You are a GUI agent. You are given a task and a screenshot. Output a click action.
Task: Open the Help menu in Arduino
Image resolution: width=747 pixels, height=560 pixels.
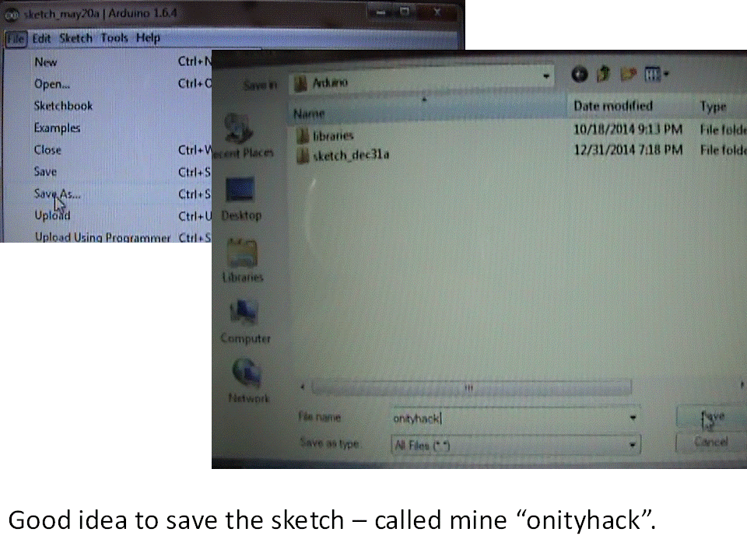[x=148, y=37]
